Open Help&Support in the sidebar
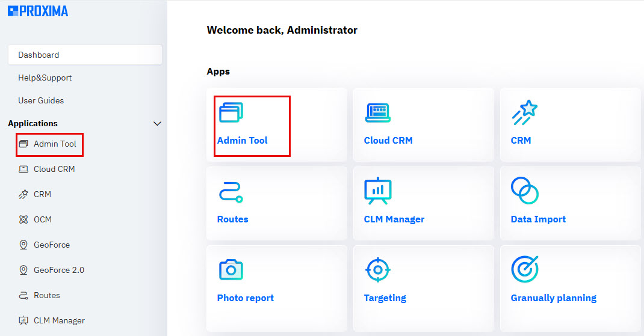 coord(45,78)
